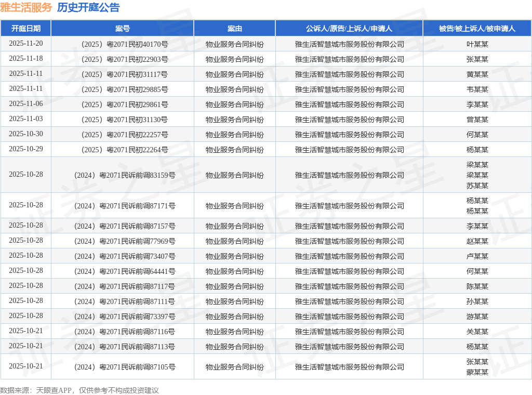The height and width of the screenshot is (395, 532).
Task: Select date cell 2025-10-29
Action: (x=26, y=149)
